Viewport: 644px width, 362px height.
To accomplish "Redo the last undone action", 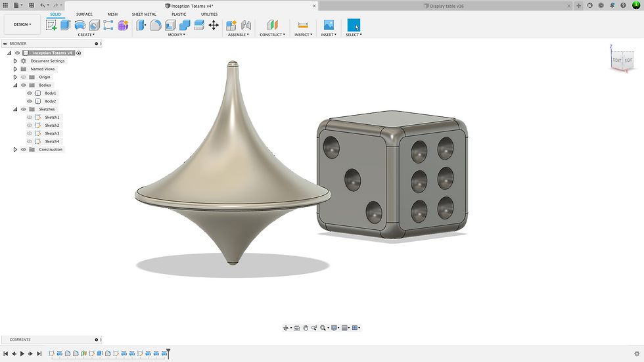I will point(55,5).
